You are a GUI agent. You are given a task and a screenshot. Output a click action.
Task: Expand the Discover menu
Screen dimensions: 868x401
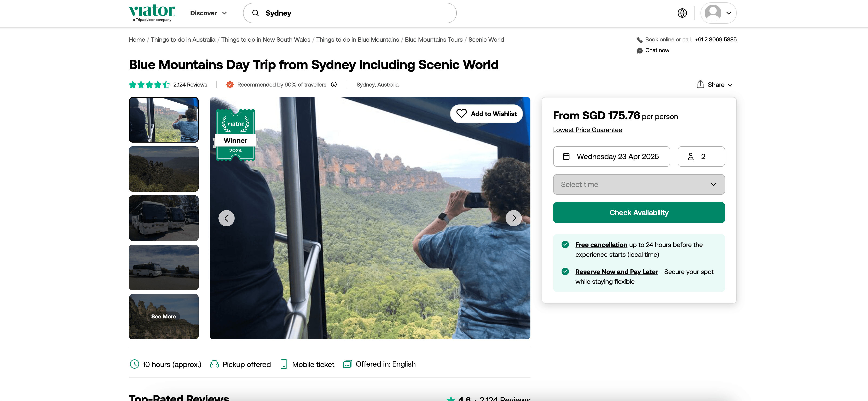point(209,13)
